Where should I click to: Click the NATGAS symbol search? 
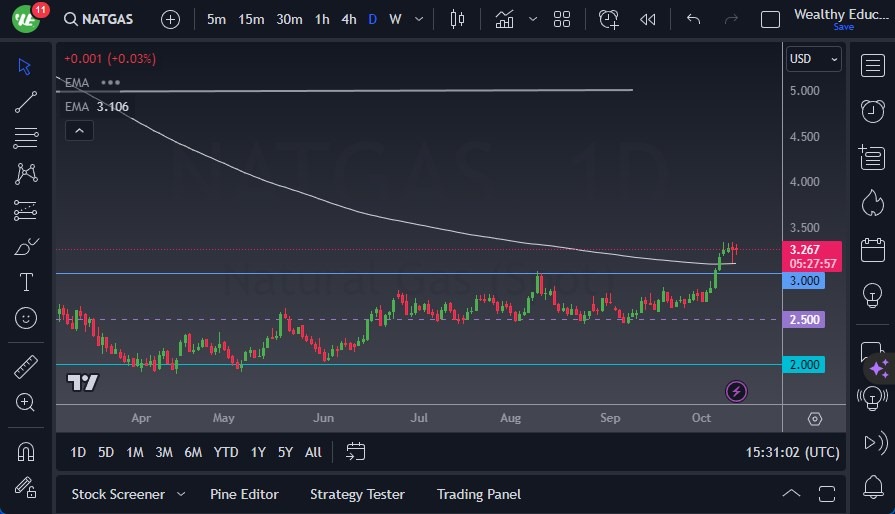(x=100, y=19)
